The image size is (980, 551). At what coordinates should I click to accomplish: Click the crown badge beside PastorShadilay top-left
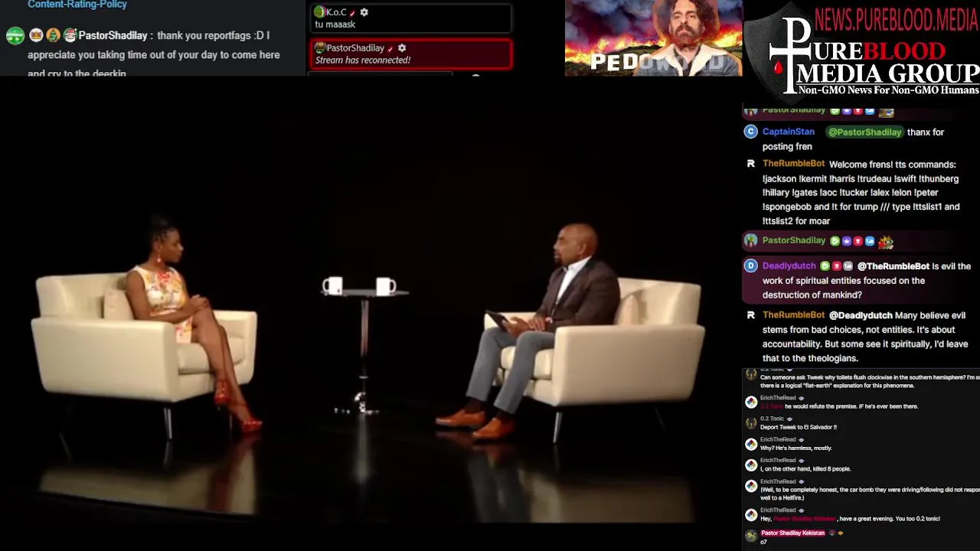tap(36, 35)
